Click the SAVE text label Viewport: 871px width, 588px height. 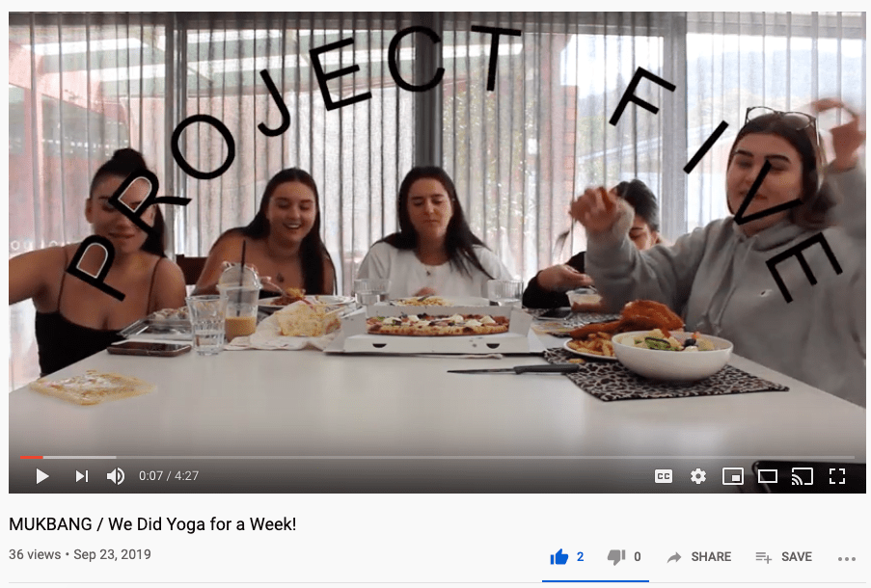[797, 557]
